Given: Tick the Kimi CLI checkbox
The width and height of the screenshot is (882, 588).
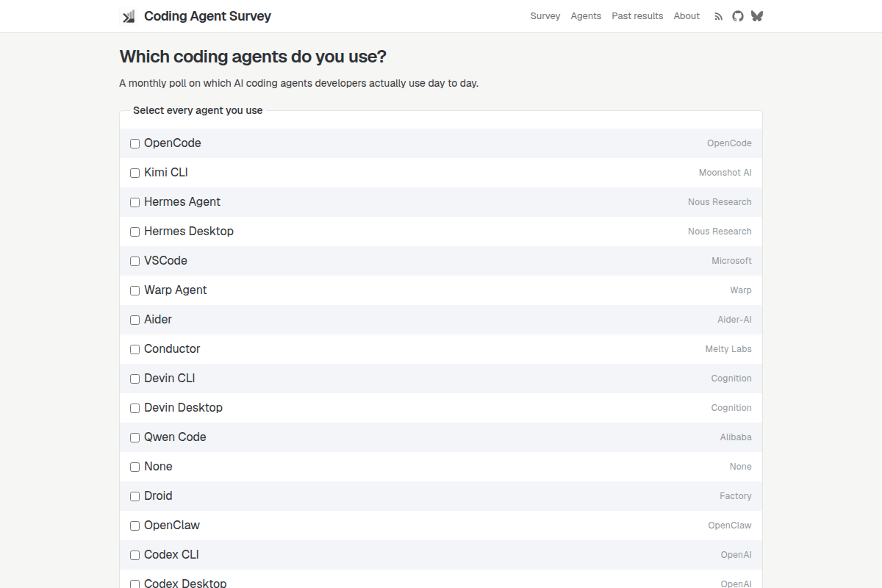Looking at the screenshot, I should pyautogui.click(x=135, y=173).
